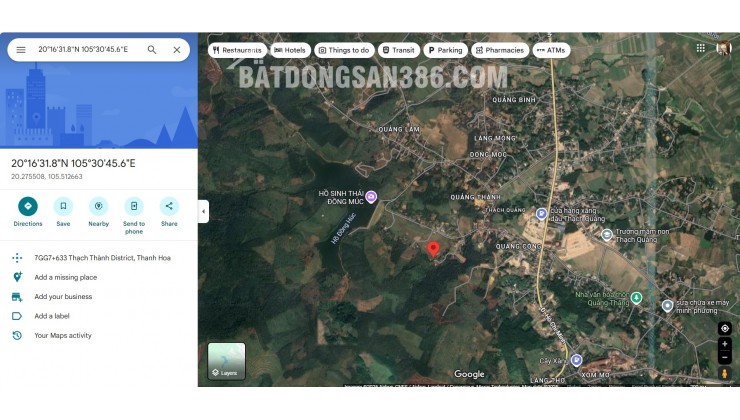Select the ATMs chip
Screen dimensions: 740x420
(x=551, y=50)
